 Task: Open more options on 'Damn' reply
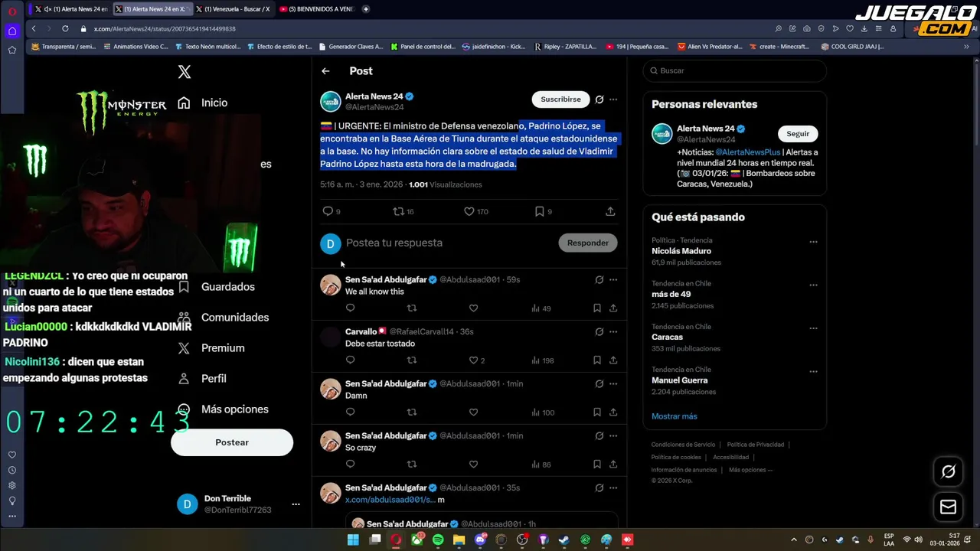(613, 384)
